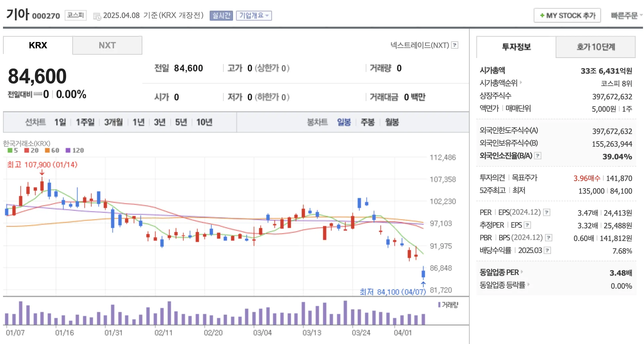The height and width of the screenshot is (344, 644).
Task: Select the 주봉 candle chart
Action: (x=368, y=122)
